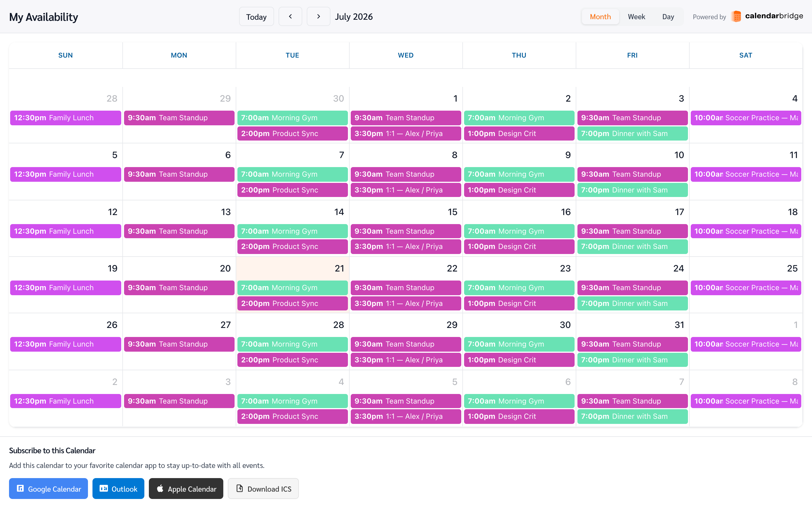Open Team Standup event on July 27

coord(179,344)
